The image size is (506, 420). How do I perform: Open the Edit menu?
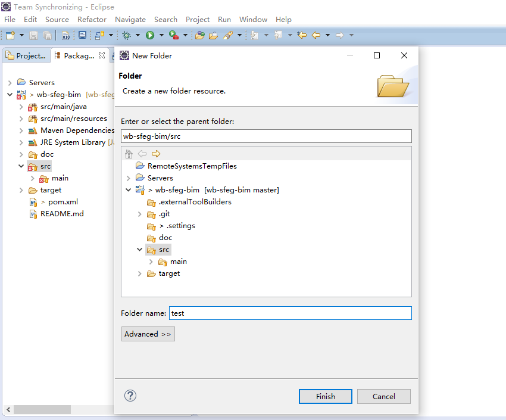coord(30,20)
